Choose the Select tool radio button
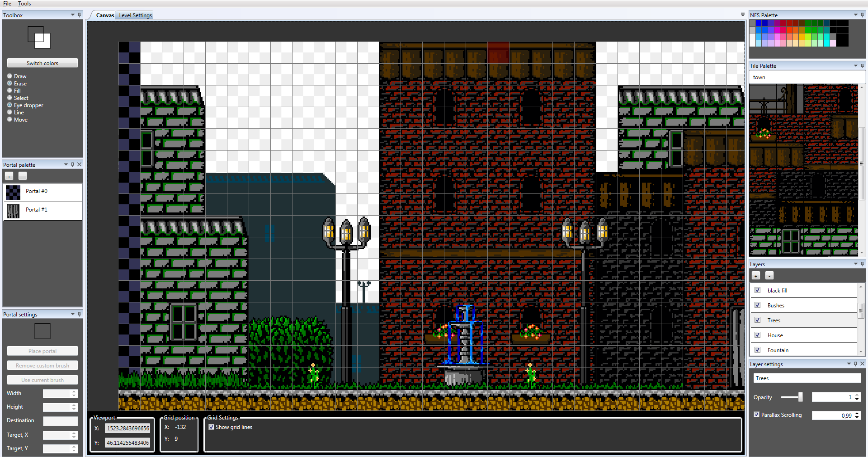This screenshot has height=457, width=868. coord(9,98)
